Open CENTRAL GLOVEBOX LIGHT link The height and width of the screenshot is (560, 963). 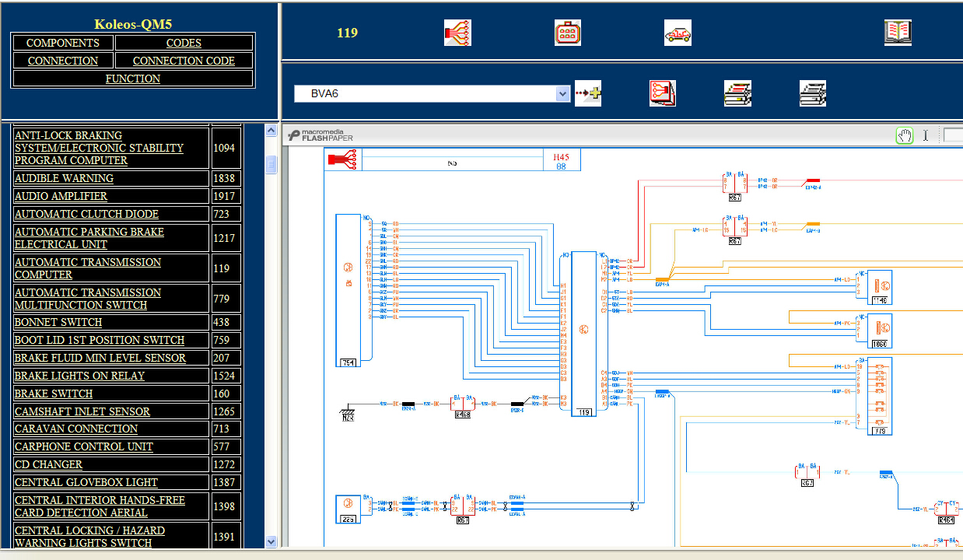coord(86,482)
